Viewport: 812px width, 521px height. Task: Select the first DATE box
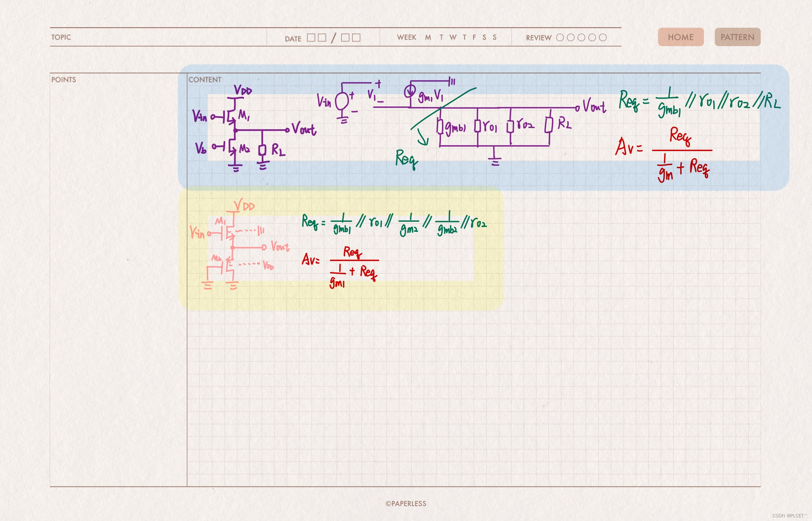click(x=311, y=38)
